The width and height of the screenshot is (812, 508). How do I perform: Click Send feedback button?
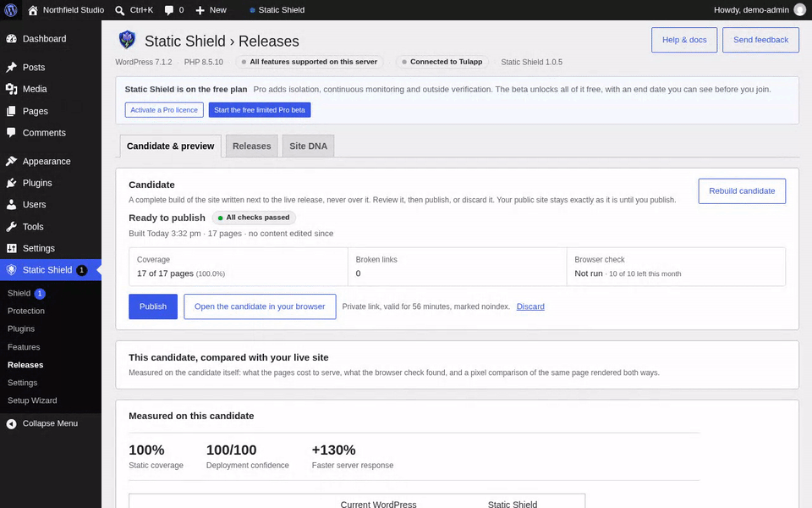click(760, 40)
